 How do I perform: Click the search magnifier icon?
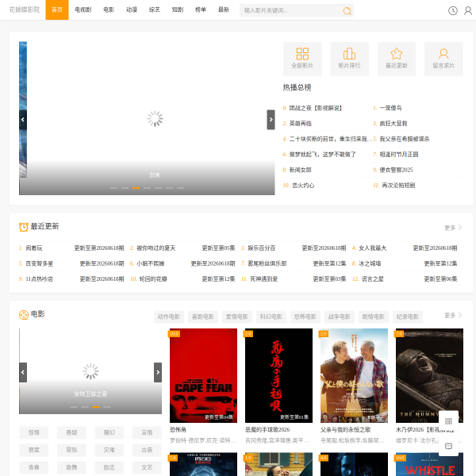point(347,11)
